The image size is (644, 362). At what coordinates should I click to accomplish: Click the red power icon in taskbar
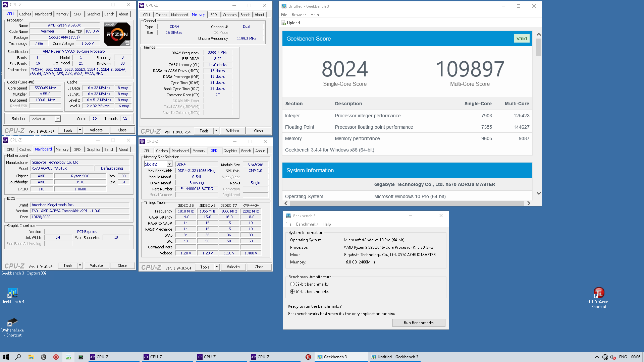56,357
